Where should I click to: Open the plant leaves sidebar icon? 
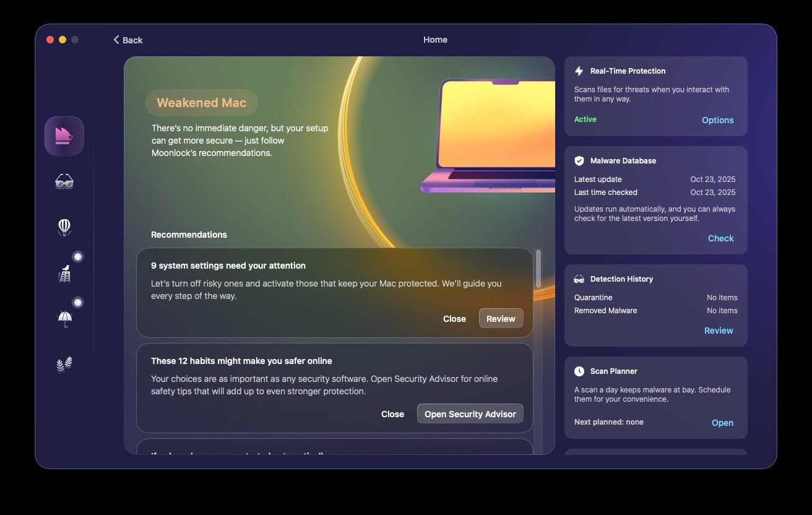pyautogui.click(x=64, y=365)
